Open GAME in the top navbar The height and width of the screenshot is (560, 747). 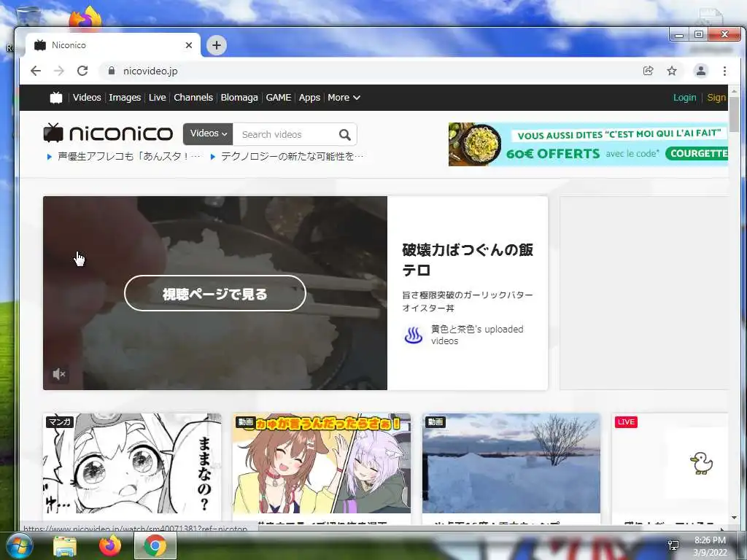click(278, 98)
